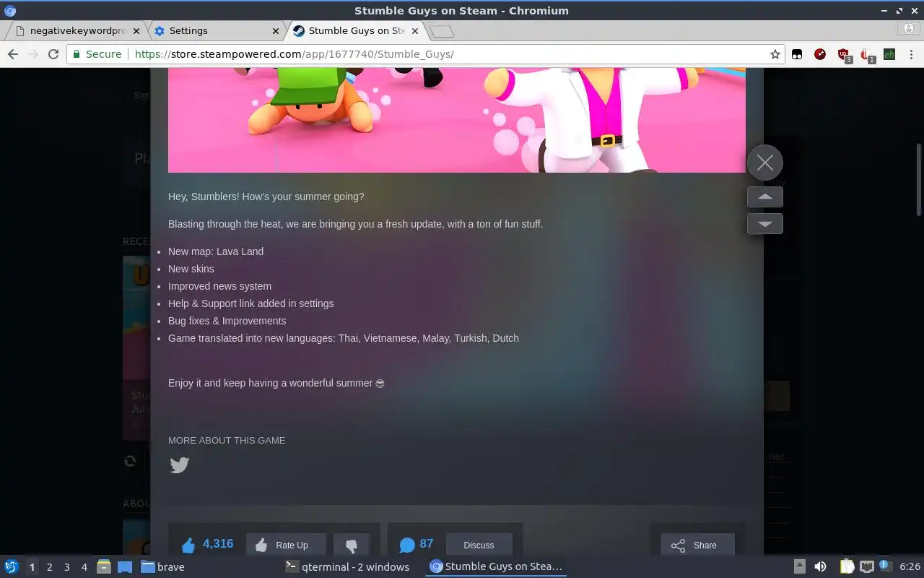This screenshot has height=578, width=924.
Task: Open the file cabinet taskbar icon
Action: point(104,566)
